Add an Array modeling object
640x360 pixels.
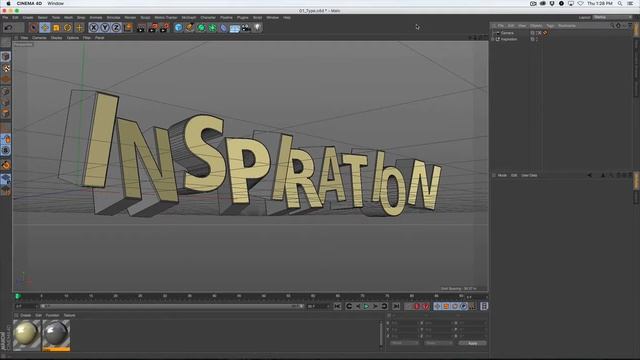[212, 28]
